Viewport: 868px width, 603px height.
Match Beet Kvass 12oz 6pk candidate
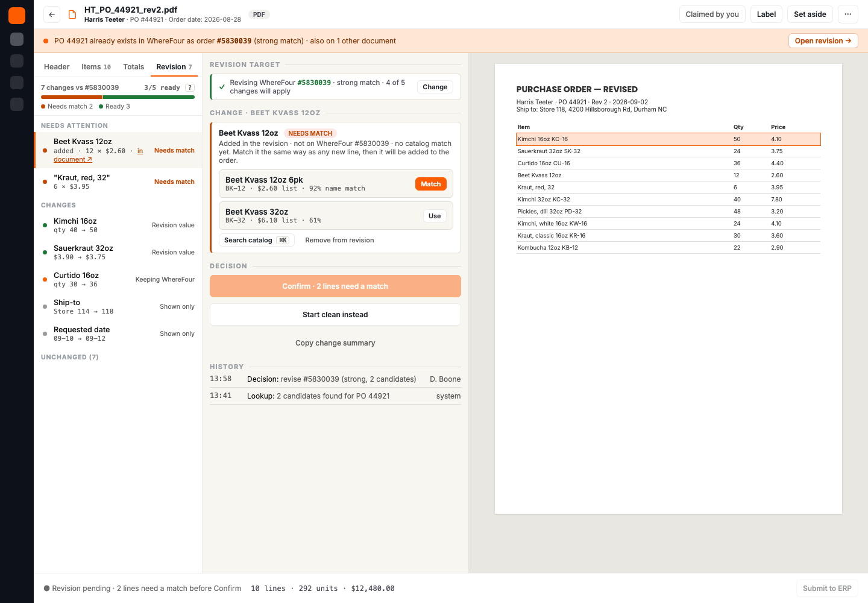tap(431, 184)
